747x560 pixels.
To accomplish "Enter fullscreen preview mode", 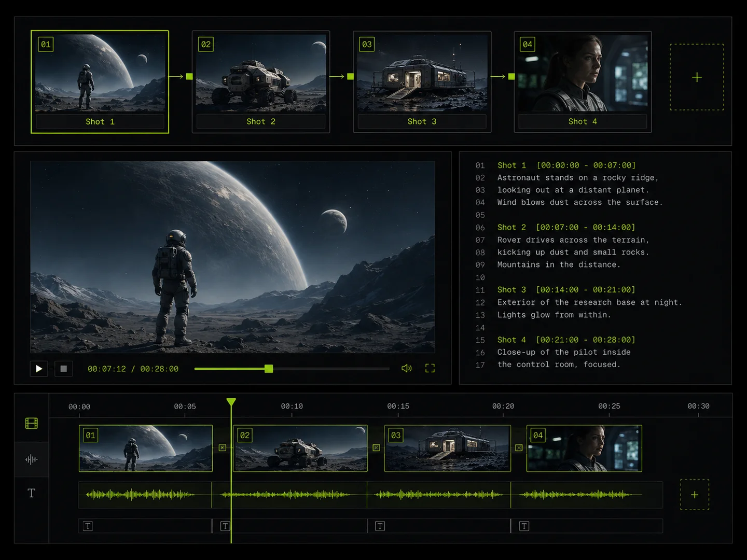I will 430,368.
